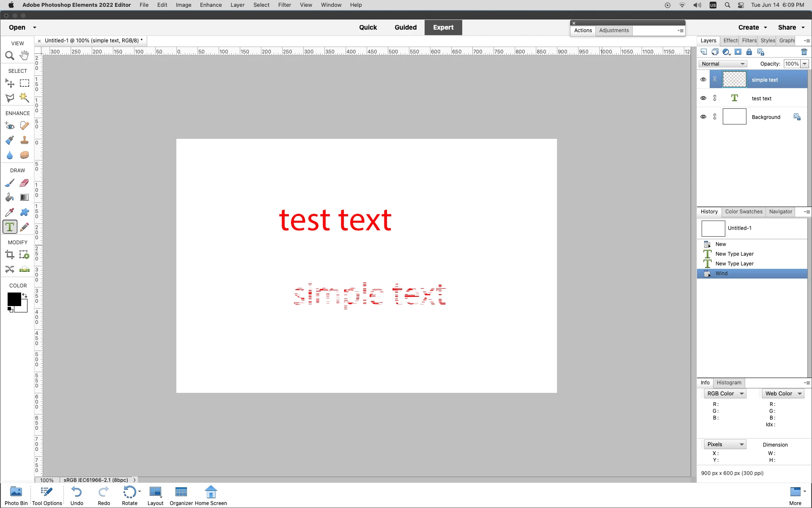Image resolution: width=812 pixels, height=508 pixels.
Task: Expand the Opacity dropdown arrow
Action: 804,64
